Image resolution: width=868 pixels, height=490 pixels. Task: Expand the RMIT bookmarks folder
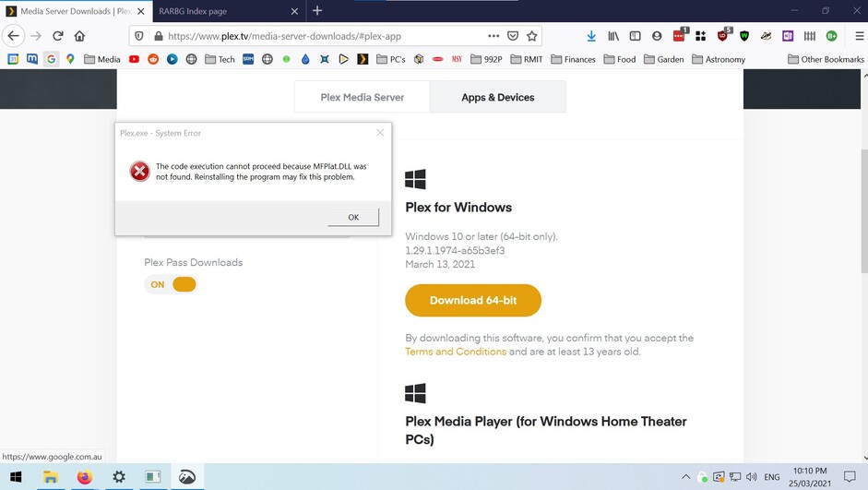point(527,59)
